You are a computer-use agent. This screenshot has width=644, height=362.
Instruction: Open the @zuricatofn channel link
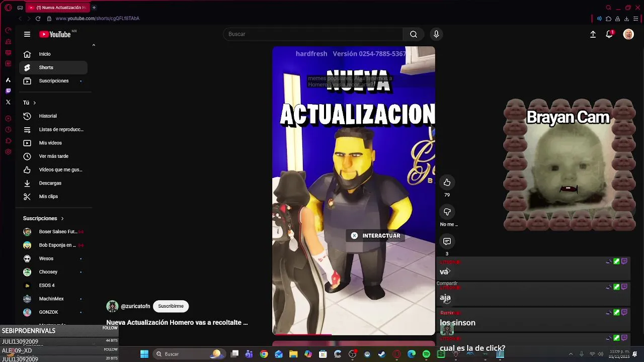135,306
